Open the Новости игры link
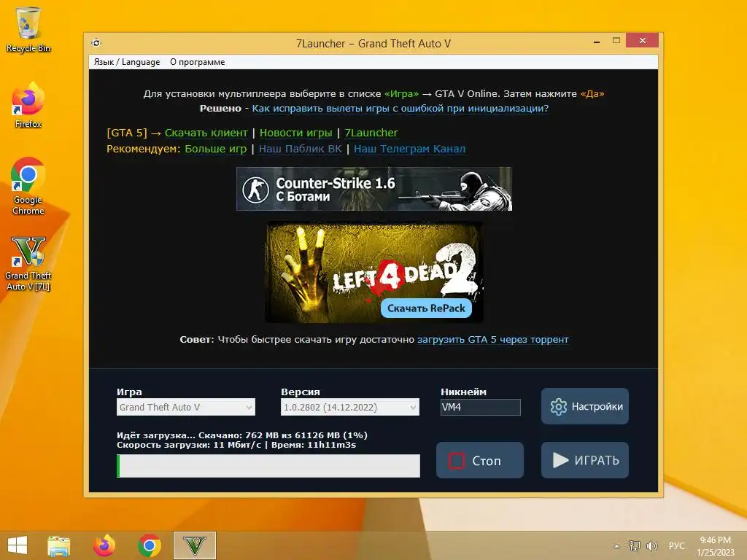Image resolution: width=747 pixels, height=560 pixels. (x=296, y=133)
